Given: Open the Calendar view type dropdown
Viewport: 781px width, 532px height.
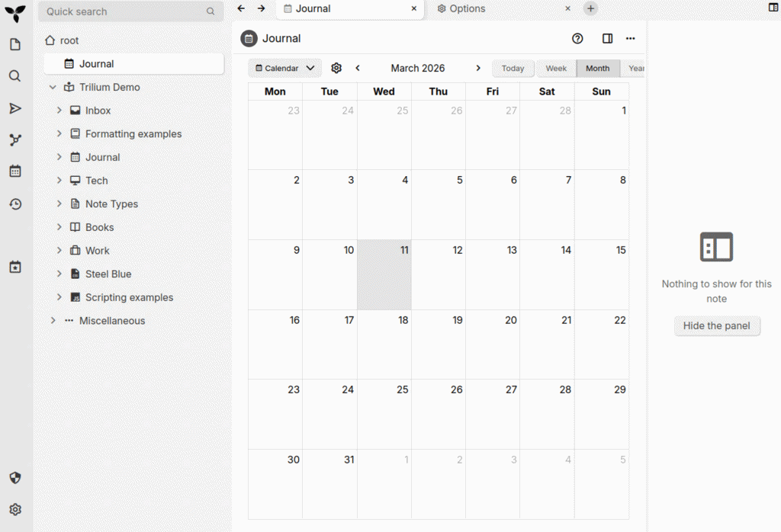Looking at the screenshot, I should 284,69.
